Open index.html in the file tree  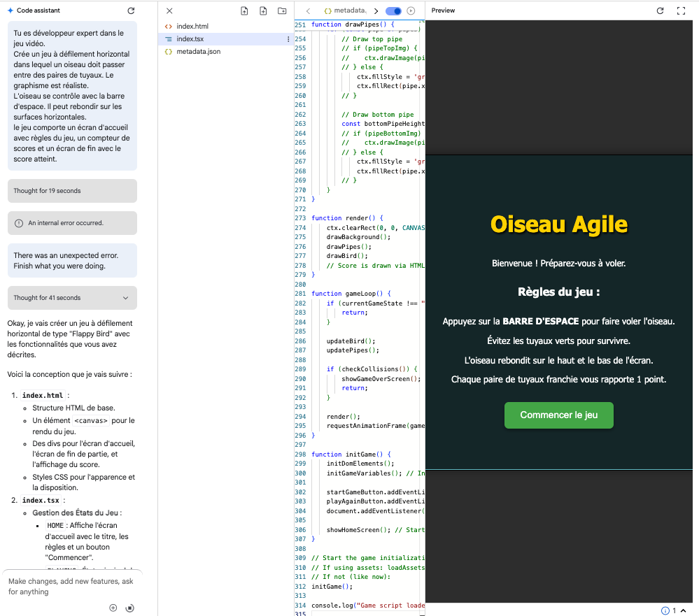click(192, 27)
